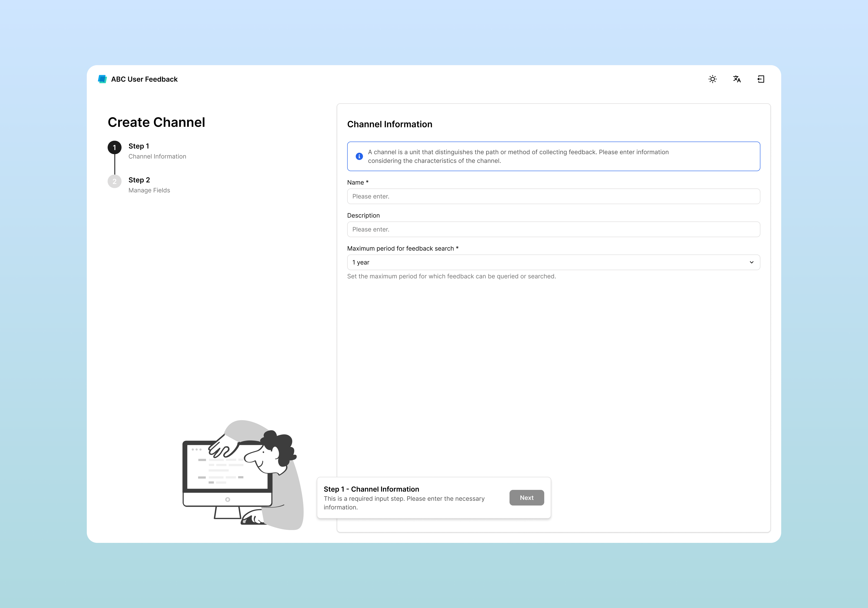868x608 pixels.
Task: Collapse the period dropdown via its arrow
Action: coord(751,262)
